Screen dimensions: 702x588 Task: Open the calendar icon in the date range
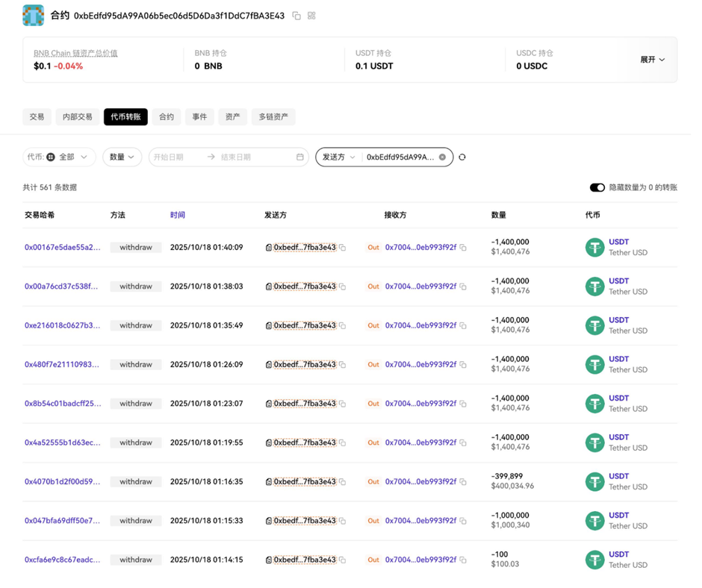pos(300,157)
